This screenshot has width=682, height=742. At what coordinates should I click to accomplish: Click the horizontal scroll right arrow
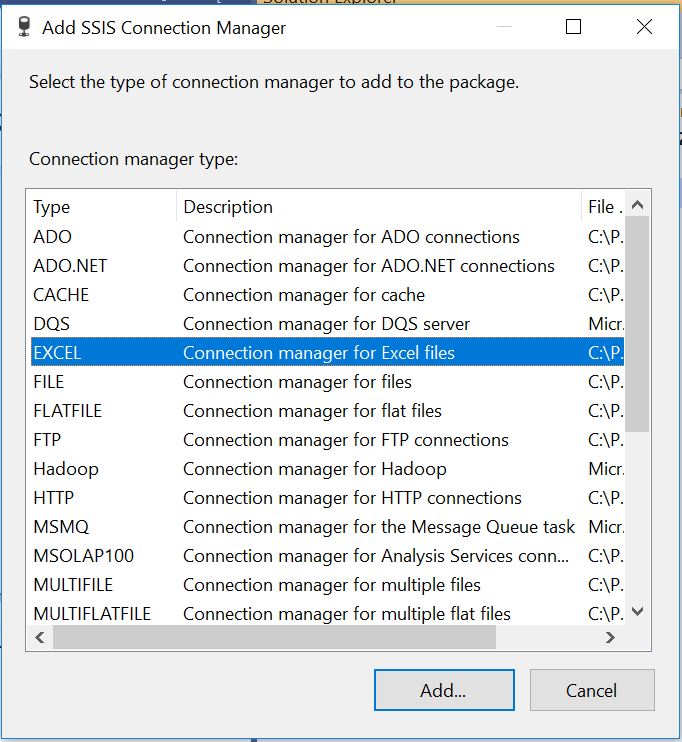pos(611,637)
